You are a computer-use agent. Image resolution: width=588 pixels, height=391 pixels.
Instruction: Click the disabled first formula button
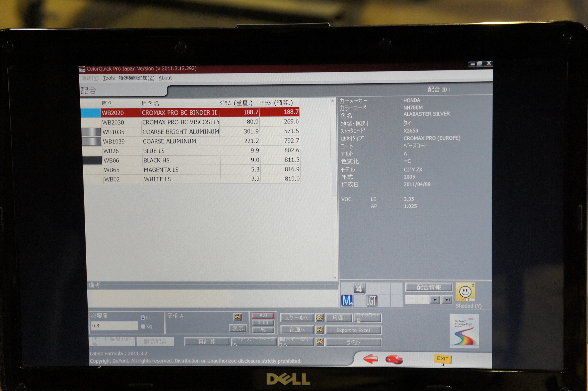411,299
